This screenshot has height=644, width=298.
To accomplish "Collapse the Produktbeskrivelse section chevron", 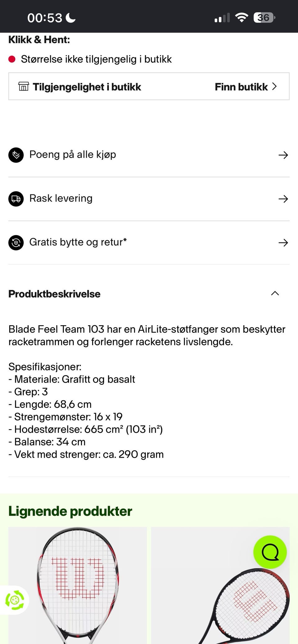I will (275, 293).
